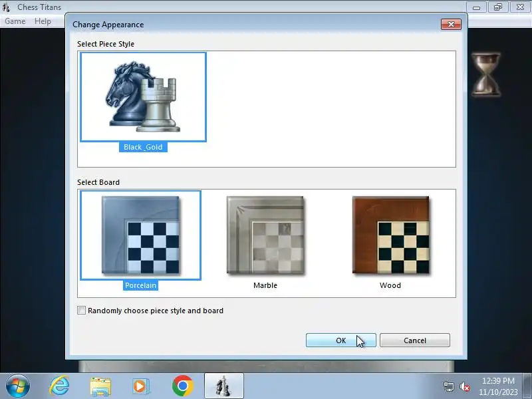Close the Change Appearance dialog with X
Viewport: 532px width, 399px height.
click(x=451, y=24)
